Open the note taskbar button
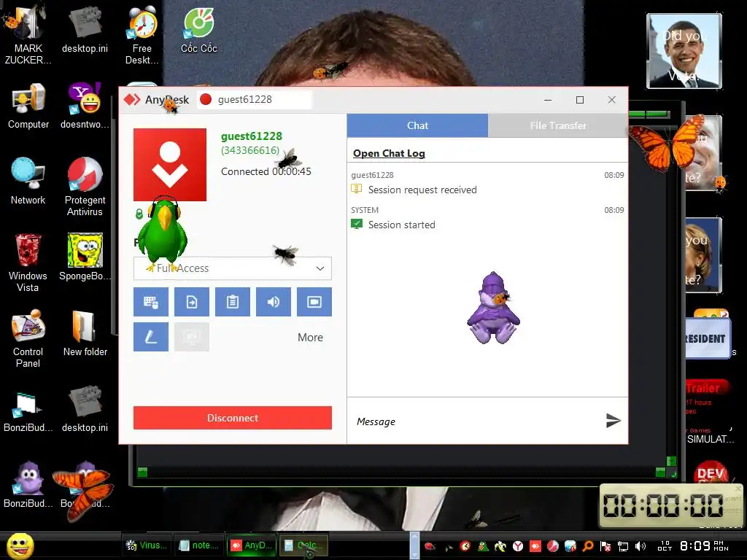 pyautogui.click(x=198, y=545)
